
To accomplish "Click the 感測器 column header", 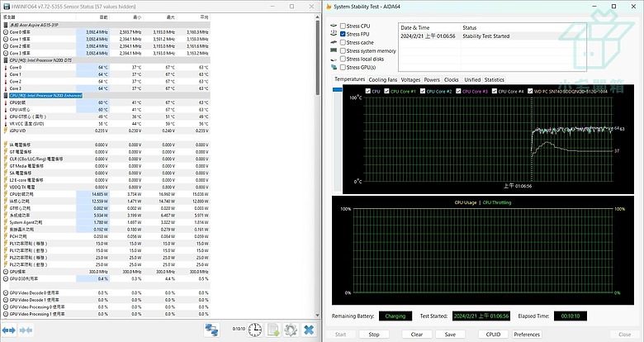I will click(x=39, y=17).
